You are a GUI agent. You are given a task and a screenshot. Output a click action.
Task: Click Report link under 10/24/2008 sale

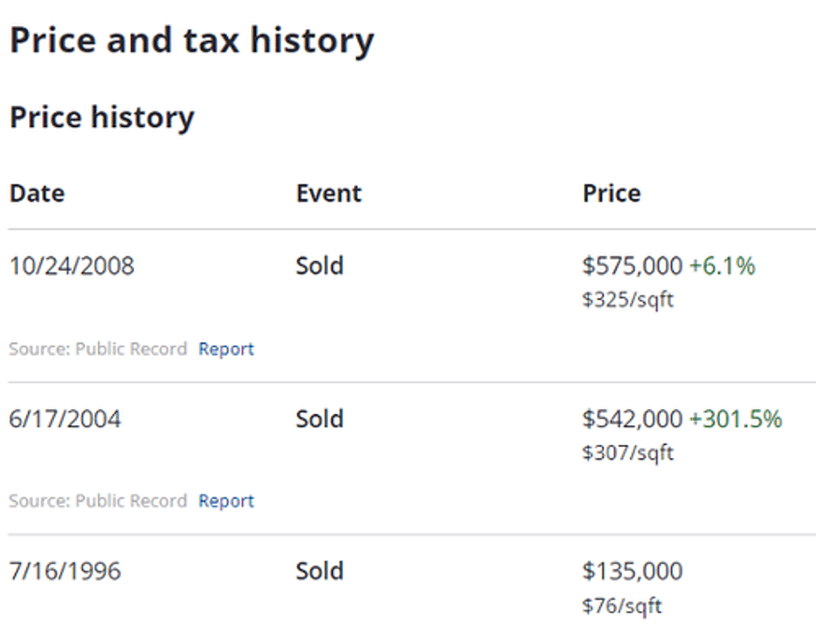point(226,348)
